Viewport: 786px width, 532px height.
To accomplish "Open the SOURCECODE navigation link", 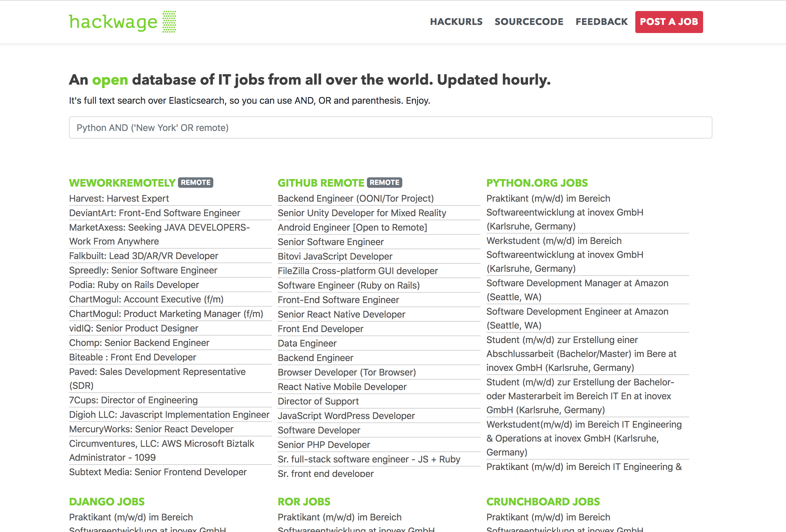I will tap(529, 22).
